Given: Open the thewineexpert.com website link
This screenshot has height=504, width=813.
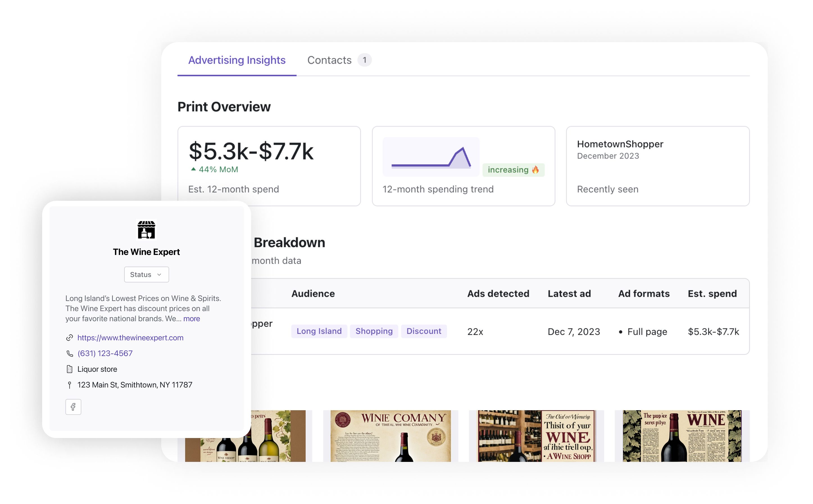Looking at the screenshot, I should [x=130, y=338].
